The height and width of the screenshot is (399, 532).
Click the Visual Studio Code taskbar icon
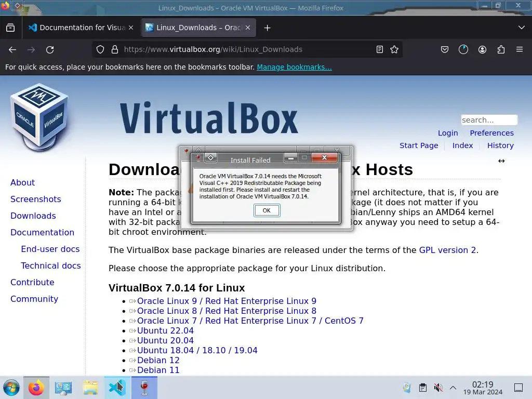pyautogui.click(x=117, y=388)
